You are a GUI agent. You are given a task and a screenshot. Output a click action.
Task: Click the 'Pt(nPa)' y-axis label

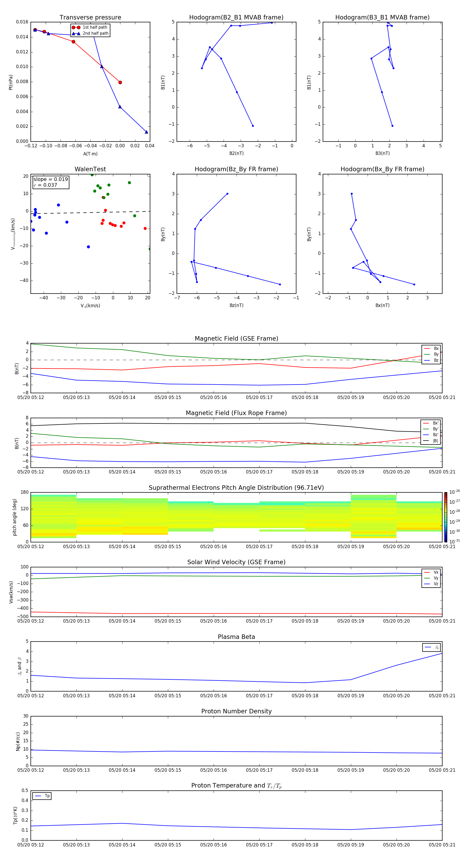coord(11,82)
